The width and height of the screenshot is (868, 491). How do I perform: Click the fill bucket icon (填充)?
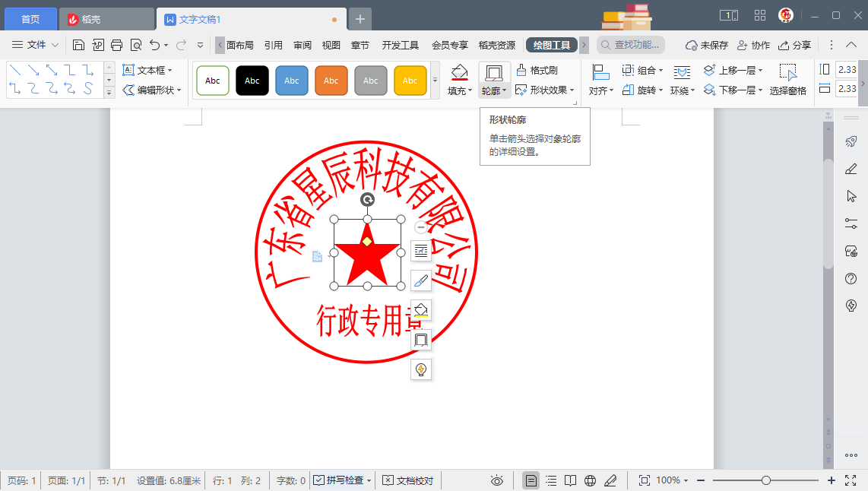coord(459,73)
